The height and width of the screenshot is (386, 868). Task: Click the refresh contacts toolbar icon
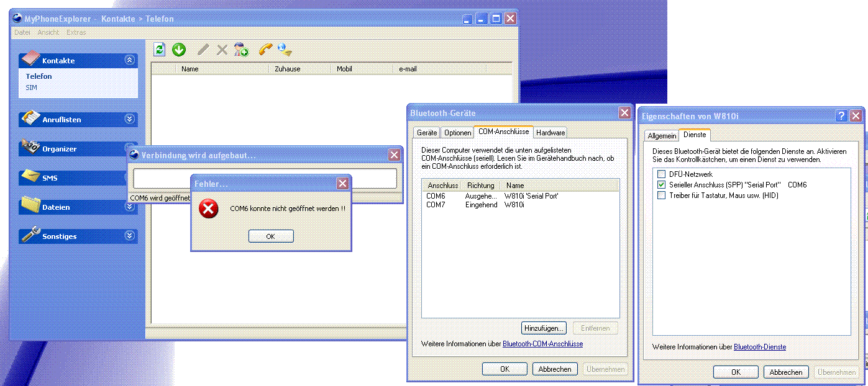tap(160, 50)
